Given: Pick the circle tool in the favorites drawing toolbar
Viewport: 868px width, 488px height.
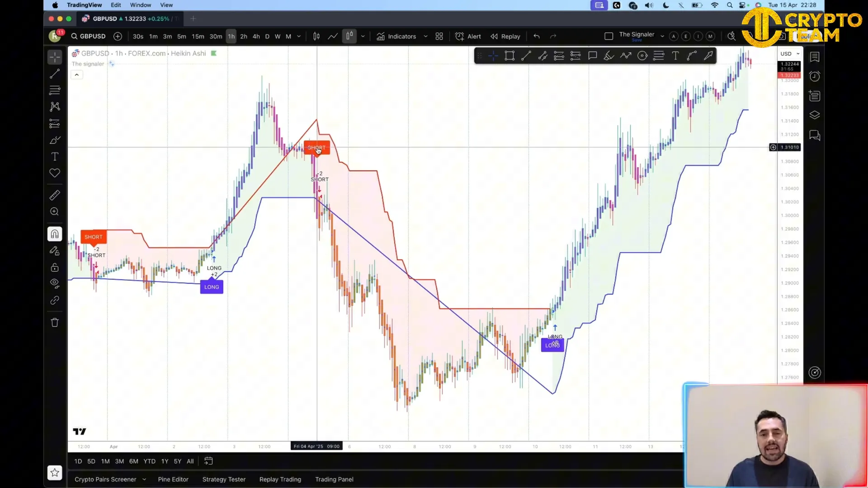Looking at the screenshot, I should click(x=642, y=56).
